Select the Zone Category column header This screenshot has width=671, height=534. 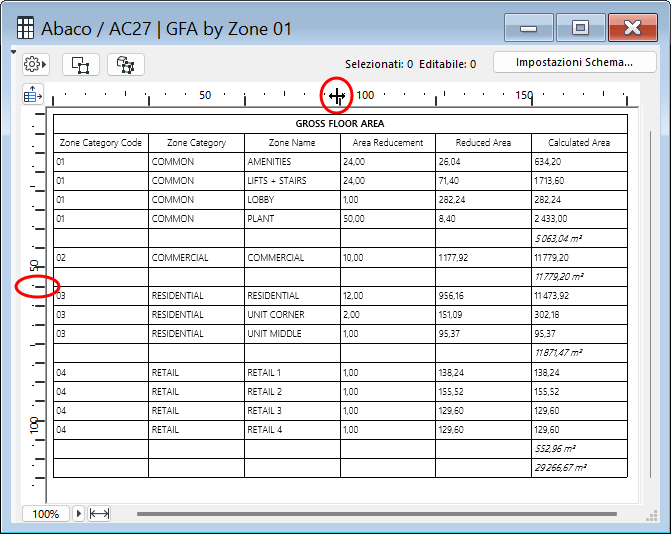[196, 143]
